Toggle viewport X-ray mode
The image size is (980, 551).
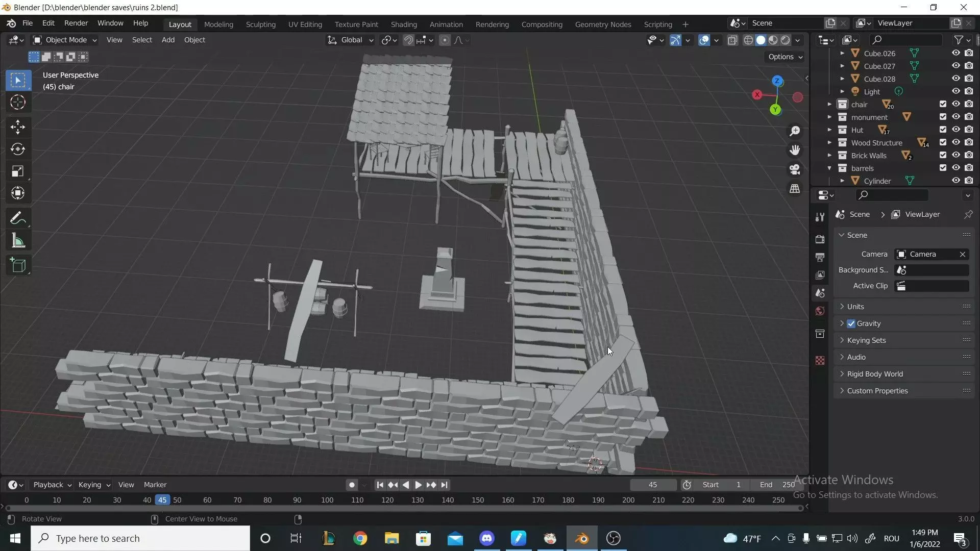pos(732,40)
